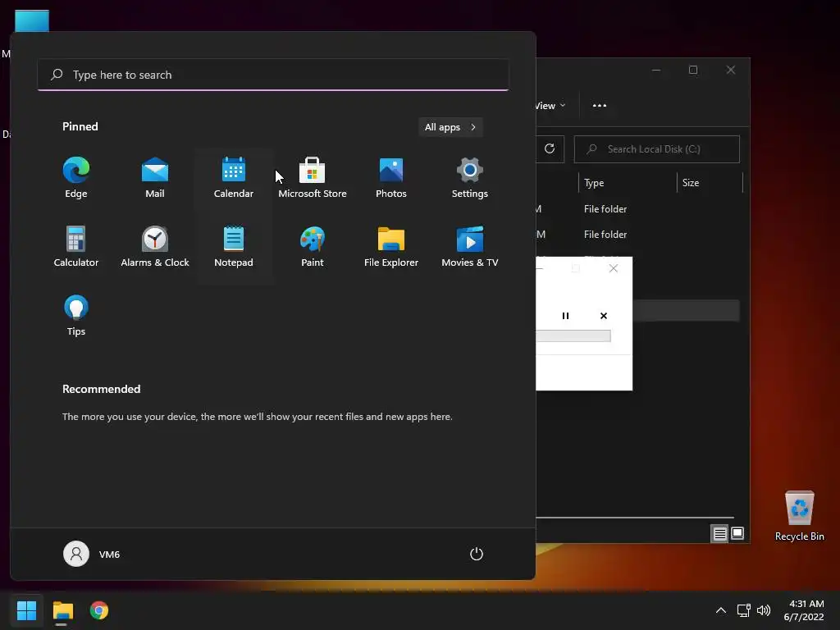The width and height of the screenshot is (840, 630).
Task: Click the Search Local Disk (C:) field
Action: click(657, 149)
